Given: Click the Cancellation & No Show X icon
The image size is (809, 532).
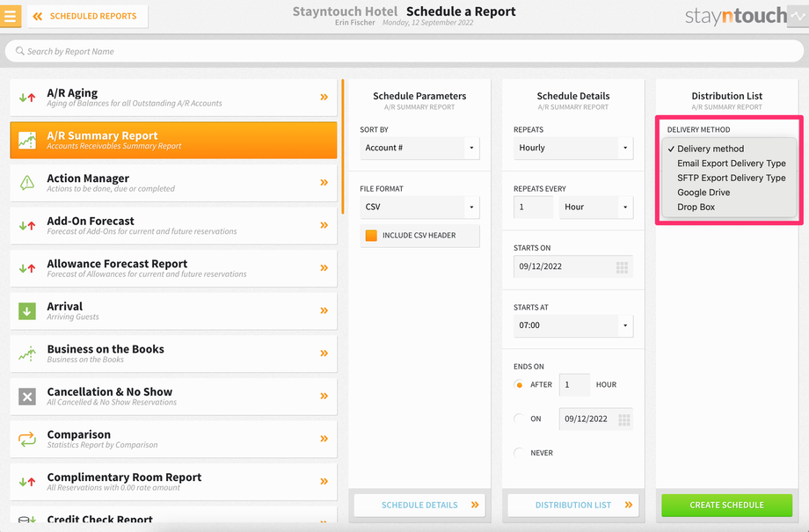Looking at the screenshot, I should (27, 397).
